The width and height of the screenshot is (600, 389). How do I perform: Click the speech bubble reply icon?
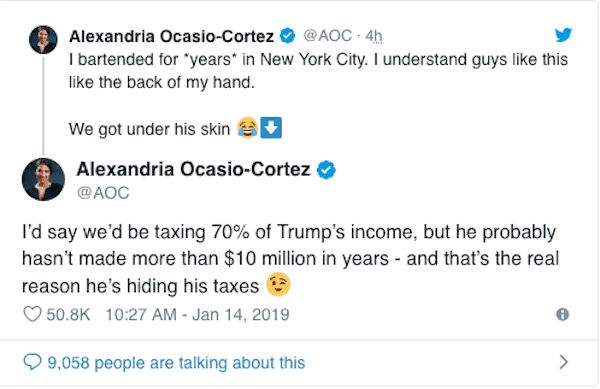click(x=32, y=362)
